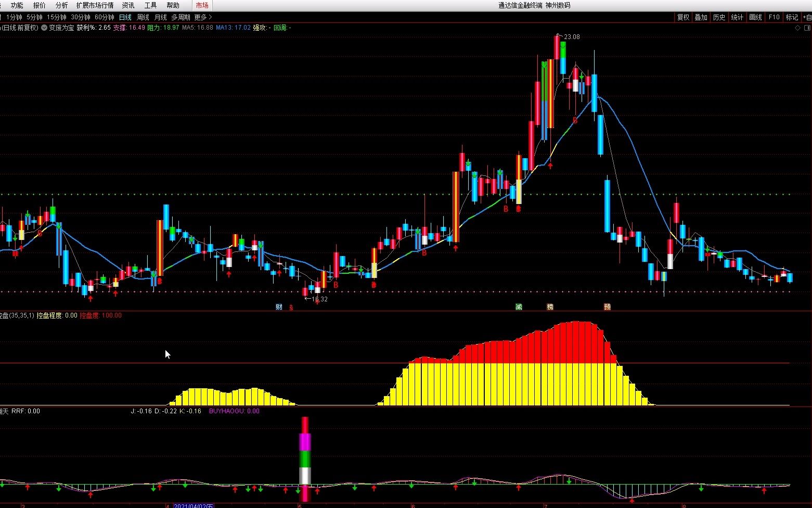Open the 分析 menu
This screenshot has width=812, height=508.
point(61,5)
